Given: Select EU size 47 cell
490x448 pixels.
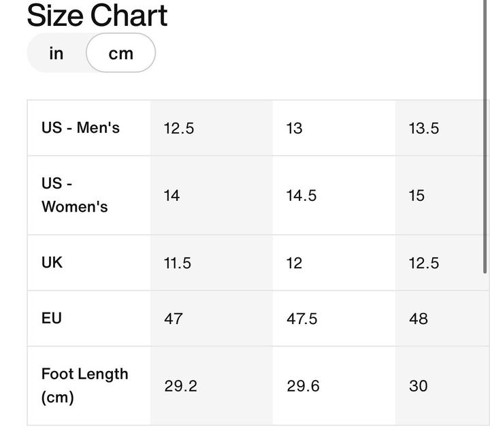Looking at the screenshot, I should 174,319.
